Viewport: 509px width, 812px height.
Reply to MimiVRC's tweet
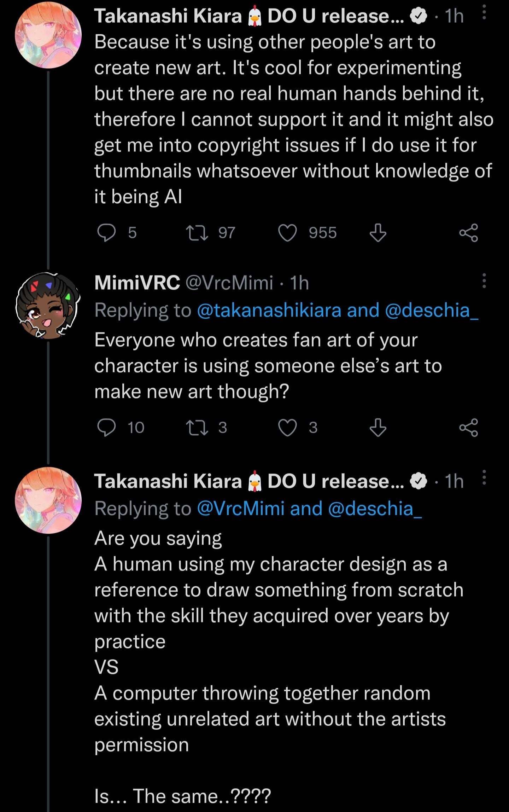[106, 428]
